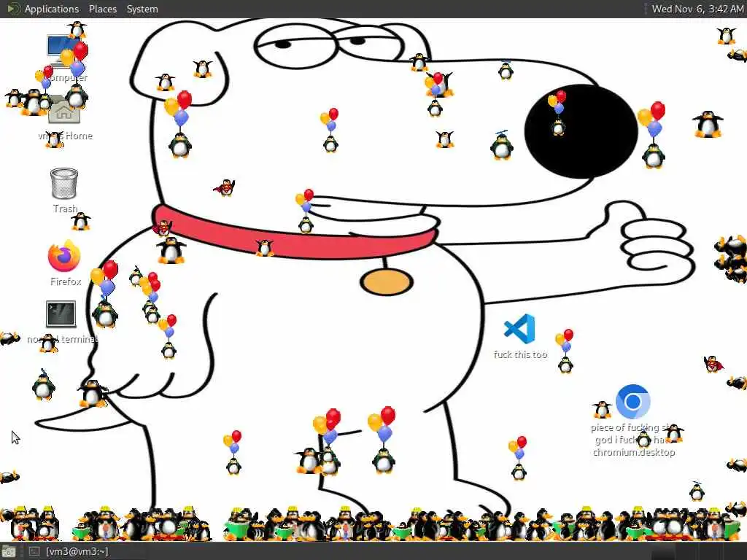Open the Applications menu

click(x=52, y=9)
